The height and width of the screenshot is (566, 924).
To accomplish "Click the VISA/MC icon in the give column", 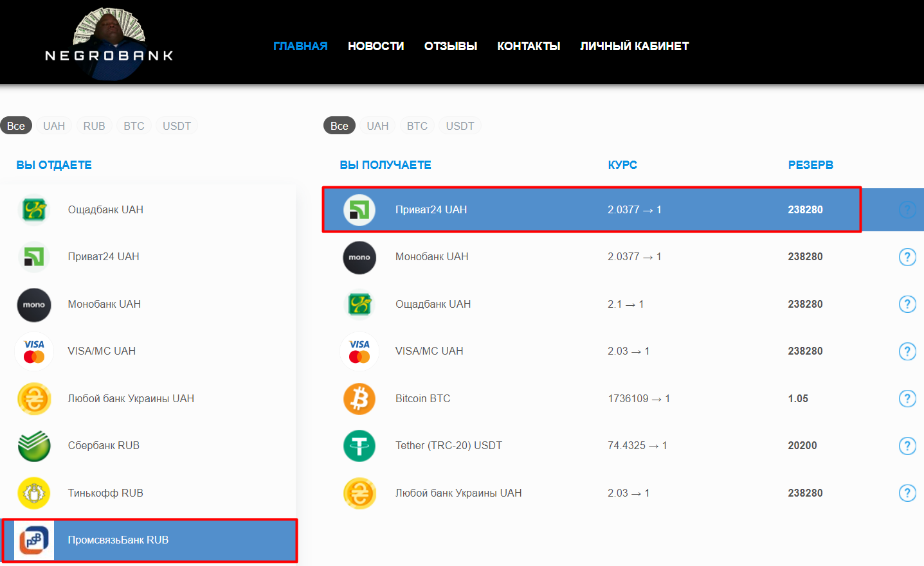I will (x=34, y=351).
